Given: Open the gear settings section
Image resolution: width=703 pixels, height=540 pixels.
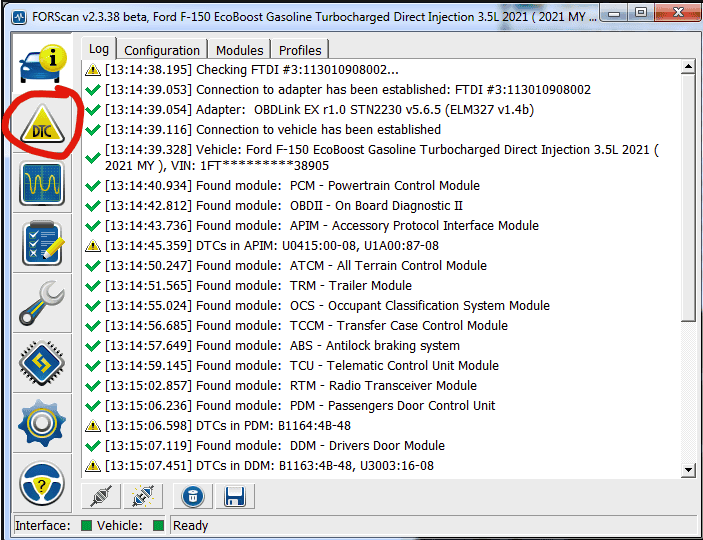Looking at the screenshot, I should pos(42,424).
